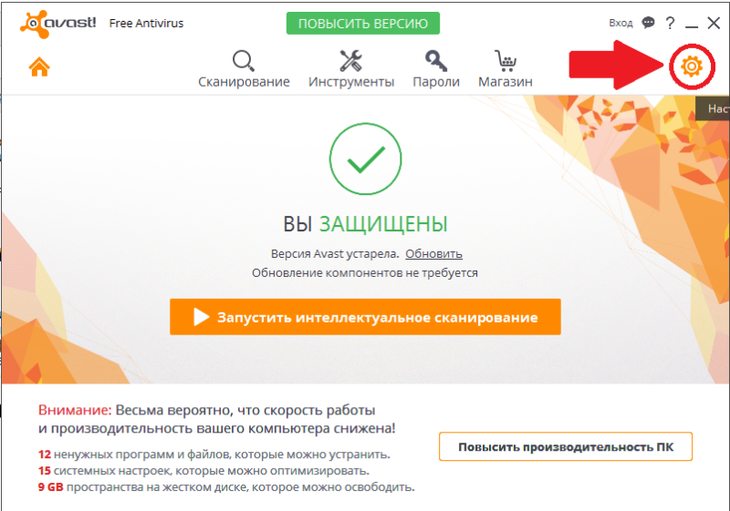Screen dimensions: 730x511
Task: Go to the orange Home icon
Action: (x=39, y=67)
